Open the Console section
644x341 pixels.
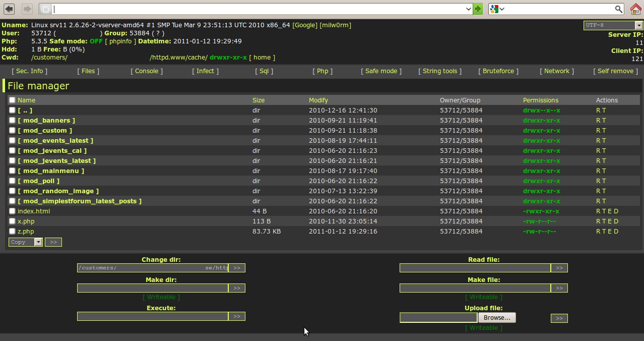click(x=146, y=71)
